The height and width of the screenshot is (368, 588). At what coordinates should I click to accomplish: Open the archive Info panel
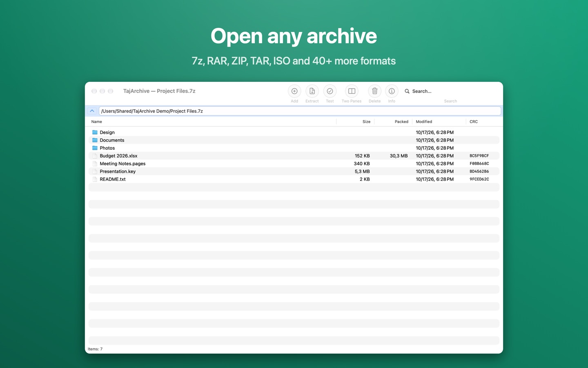click(x=392, y=91)
